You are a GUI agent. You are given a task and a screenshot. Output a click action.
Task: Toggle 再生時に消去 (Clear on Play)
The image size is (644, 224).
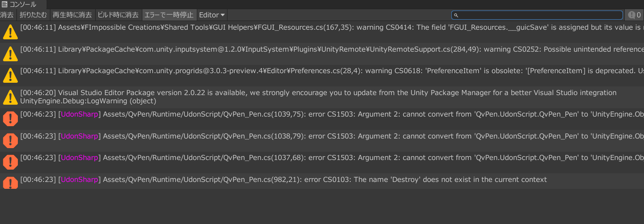click(x=72, y=15)
